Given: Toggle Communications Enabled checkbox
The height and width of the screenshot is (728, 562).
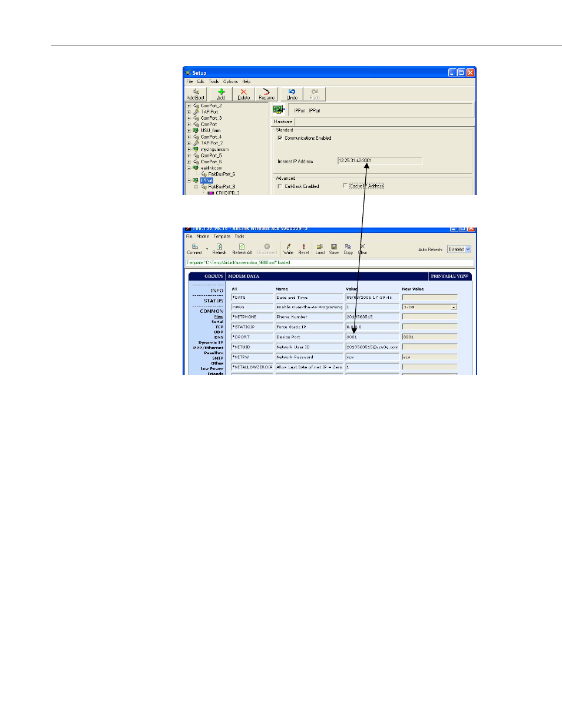Looking at the screenshot, I should (x=280, y=138).
